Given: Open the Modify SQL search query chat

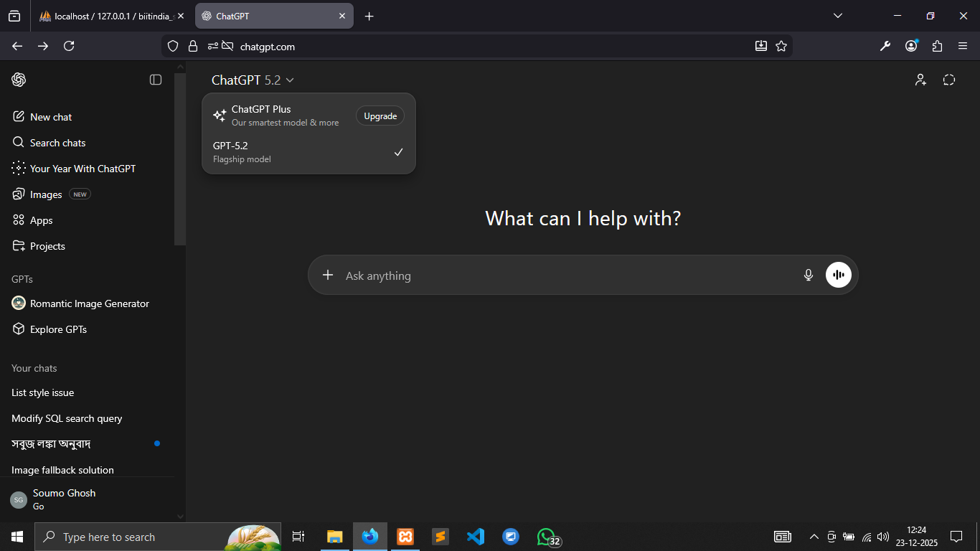Looking at the screenshot, I should 67,418.
